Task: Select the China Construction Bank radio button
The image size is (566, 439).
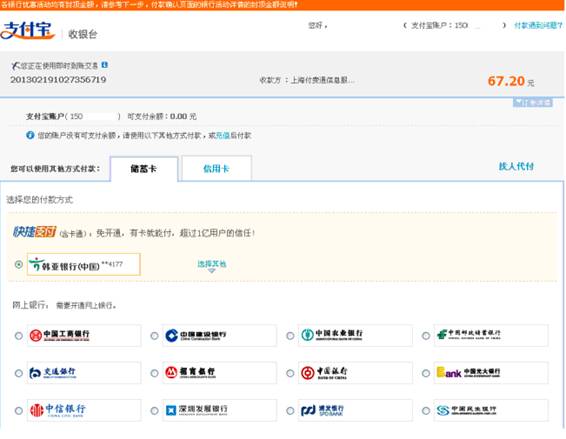Action: tap(154, 336)
